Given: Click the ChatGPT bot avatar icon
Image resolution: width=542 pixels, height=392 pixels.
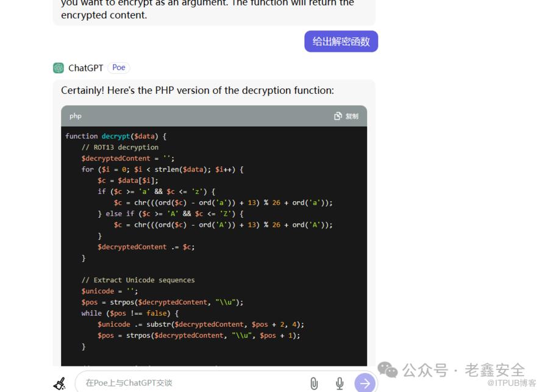Looking at the screenshot, I should click(x=59, y=68).
